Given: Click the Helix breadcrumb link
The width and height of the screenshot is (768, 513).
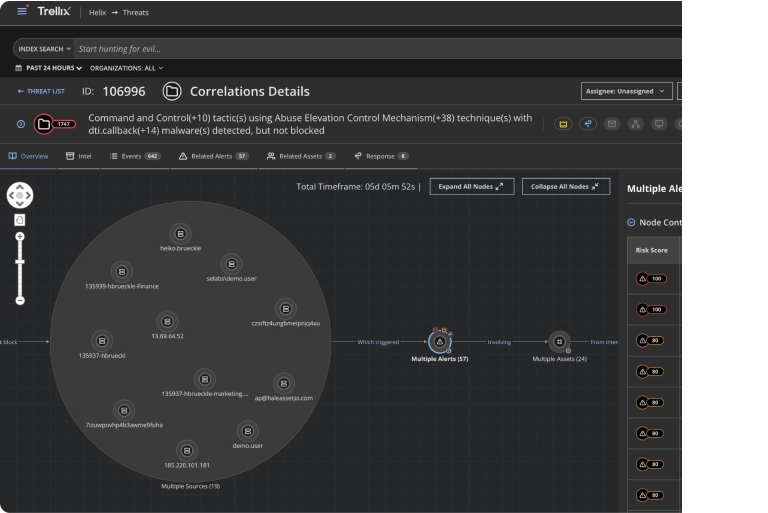Looking at the screenshot, I should 97,13.
